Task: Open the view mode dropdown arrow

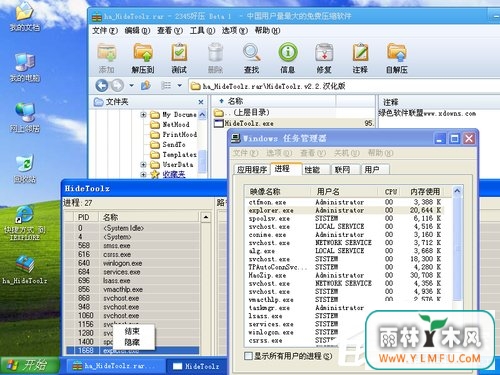Action: tap(180, 86)
